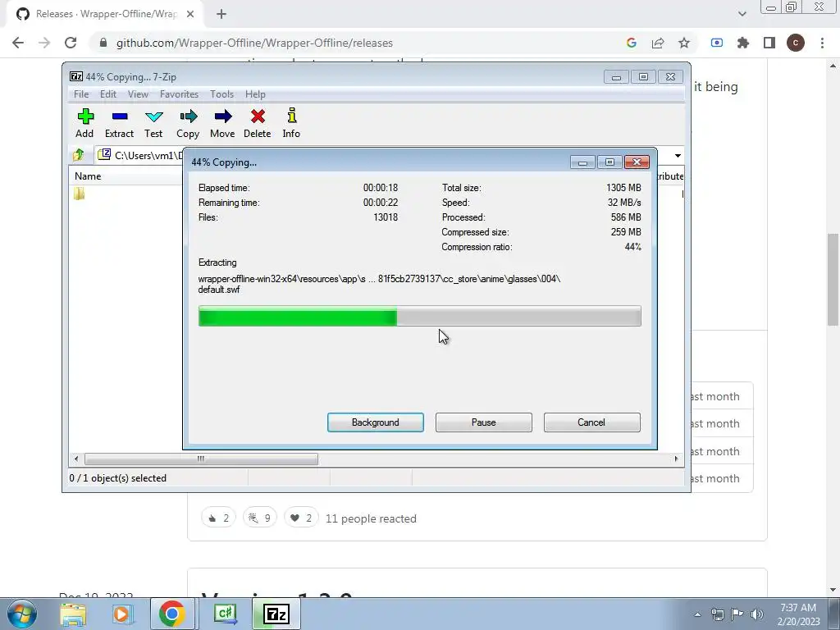Open the Windows Start menu

[22, 614]
